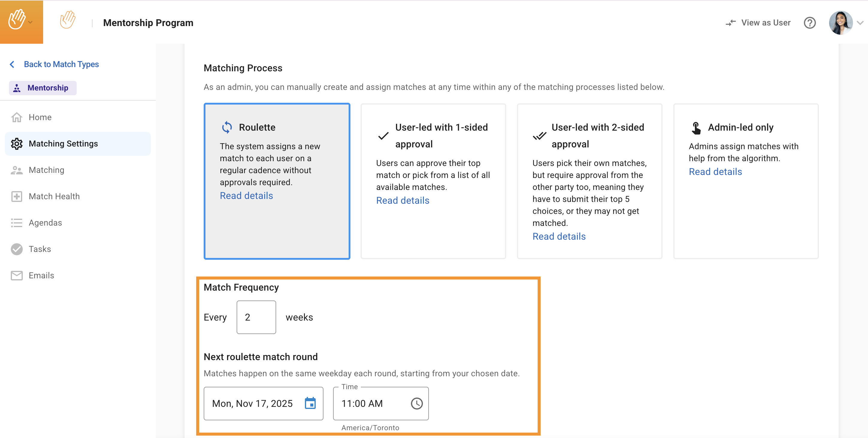Click the Emails envelope icon

point(16,275)
